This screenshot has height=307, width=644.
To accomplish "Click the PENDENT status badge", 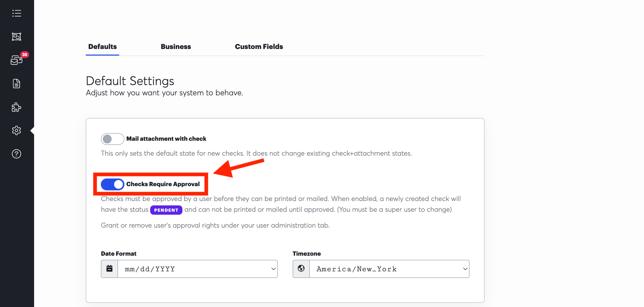I will tap(166, 210).
